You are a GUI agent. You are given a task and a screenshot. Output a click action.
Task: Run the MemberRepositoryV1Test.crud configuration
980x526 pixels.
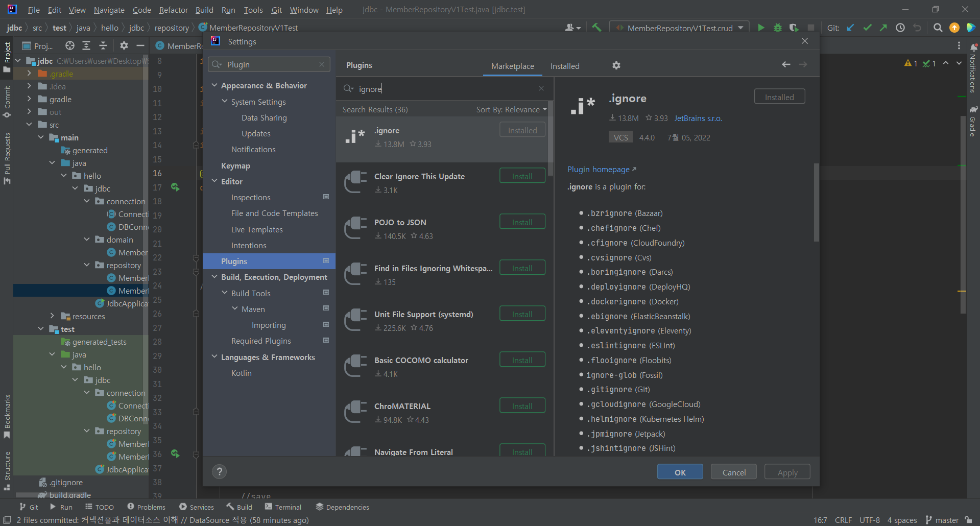click(761, 28)
